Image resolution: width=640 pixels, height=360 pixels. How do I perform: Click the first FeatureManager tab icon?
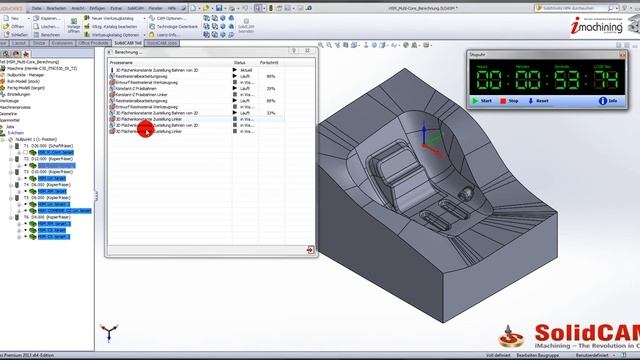(6, 54)
